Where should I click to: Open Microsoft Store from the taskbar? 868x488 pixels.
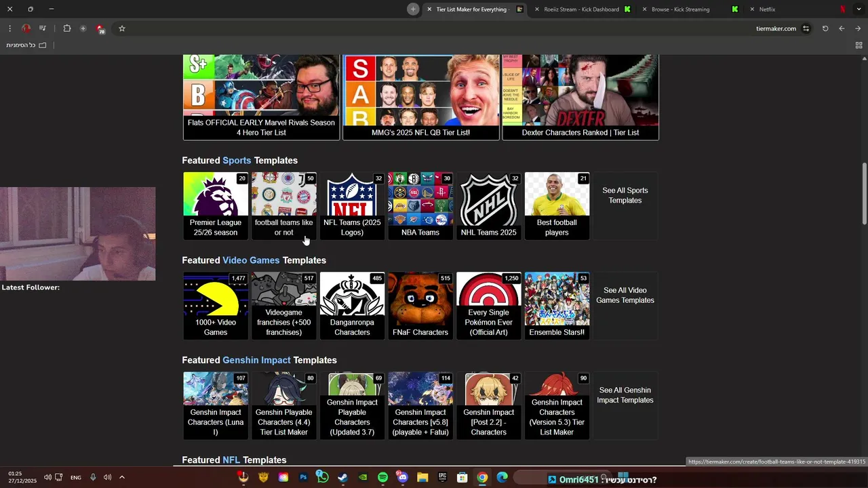pos(462,477)
